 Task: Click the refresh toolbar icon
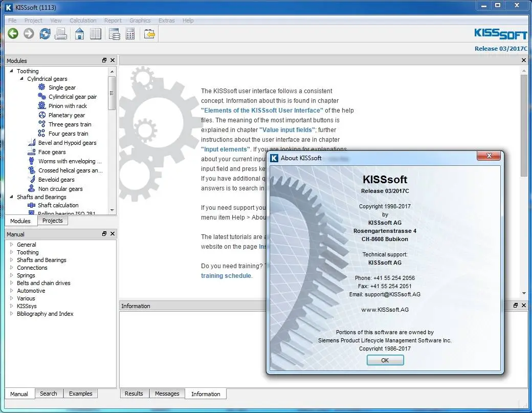tap(45, 34)
